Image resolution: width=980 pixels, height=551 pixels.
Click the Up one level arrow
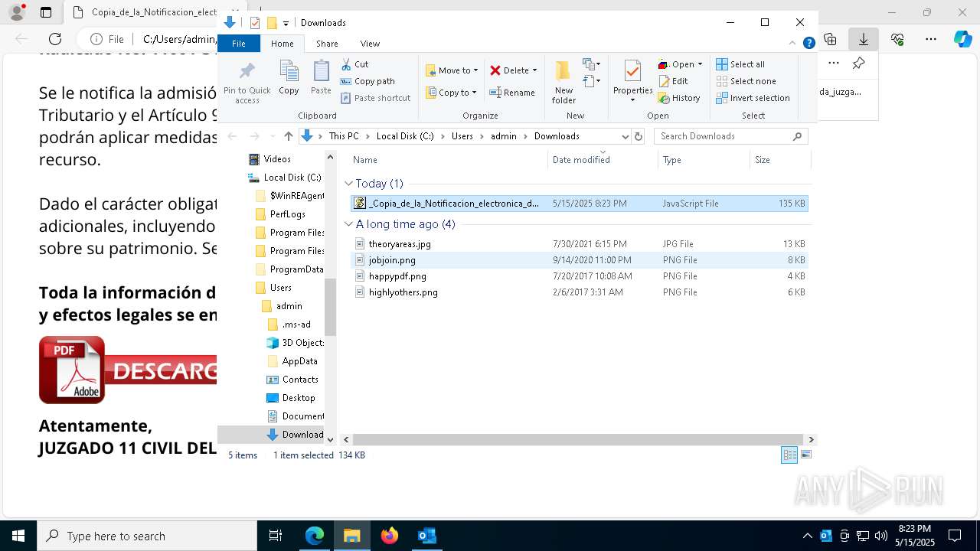(288, 136)
